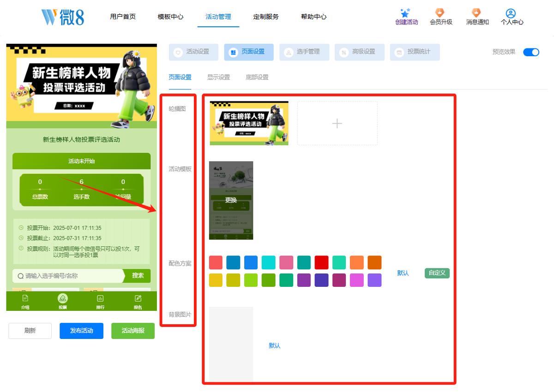Pick the pure red swatch
Screen dimensions: 554x392
point(321,262)
